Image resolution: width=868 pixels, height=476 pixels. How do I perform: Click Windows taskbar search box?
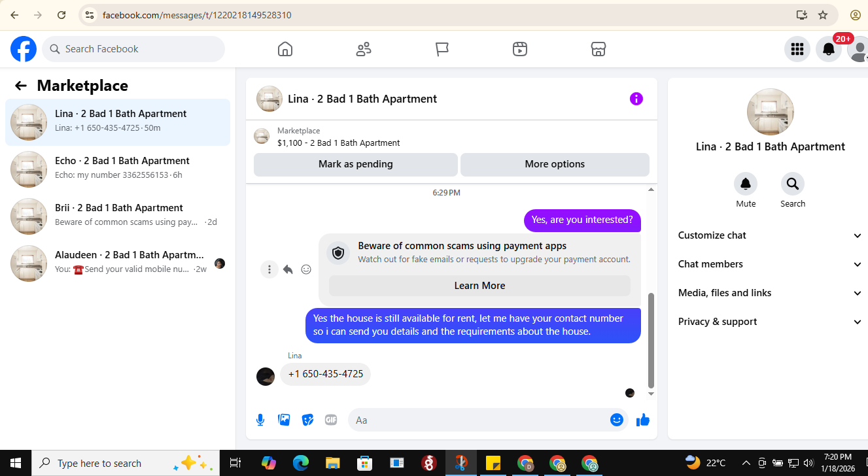pos(126,463)
